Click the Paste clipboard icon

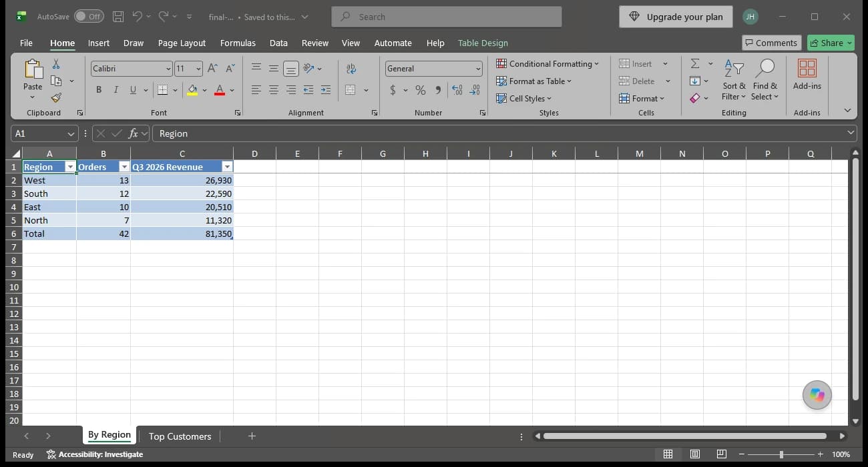tap(33, 69)
